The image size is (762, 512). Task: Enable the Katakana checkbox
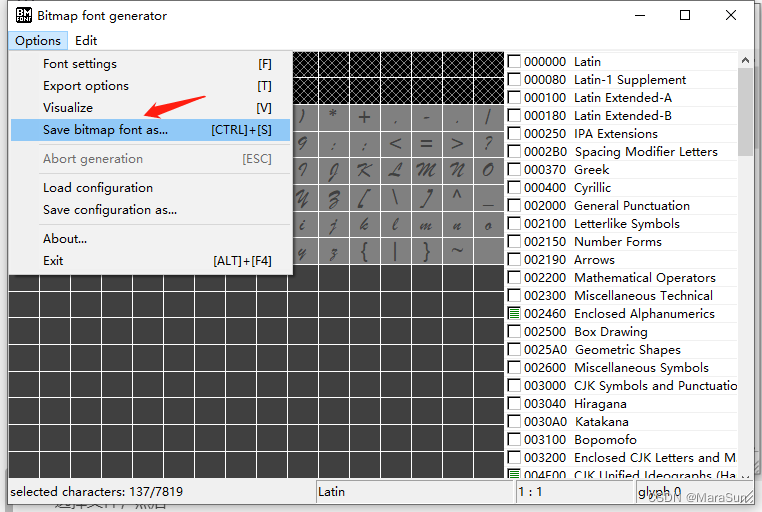tap(514, 421)
